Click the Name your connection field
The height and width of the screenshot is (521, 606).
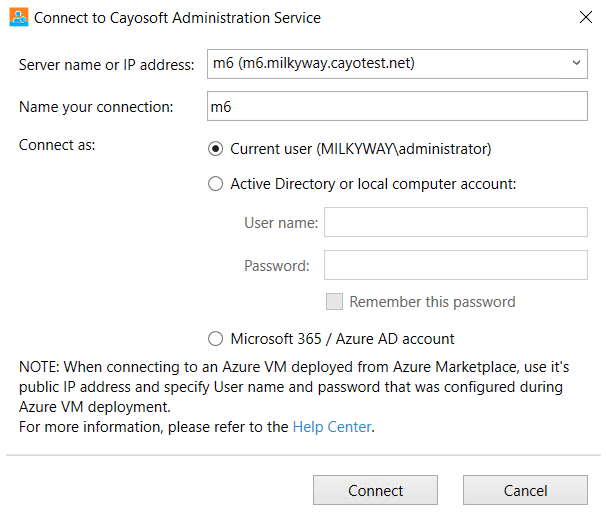397,106
